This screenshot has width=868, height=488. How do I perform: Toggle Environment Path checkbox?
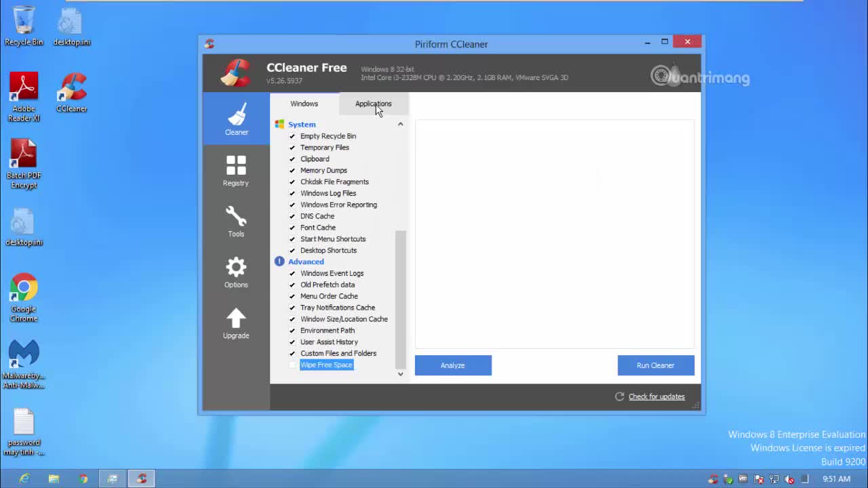pyautogui.click(x=292, y=331)
